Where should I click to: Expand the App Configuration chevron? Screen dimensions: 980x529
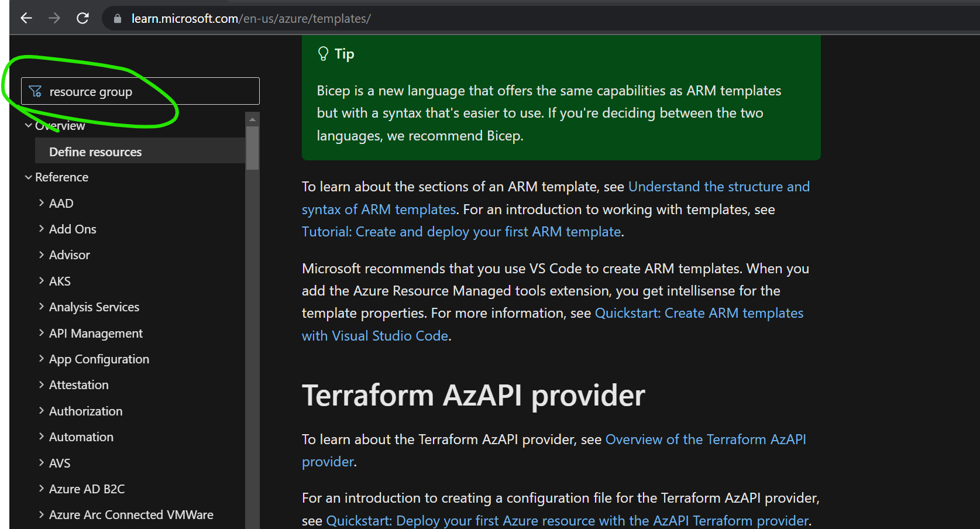[42, 358]
